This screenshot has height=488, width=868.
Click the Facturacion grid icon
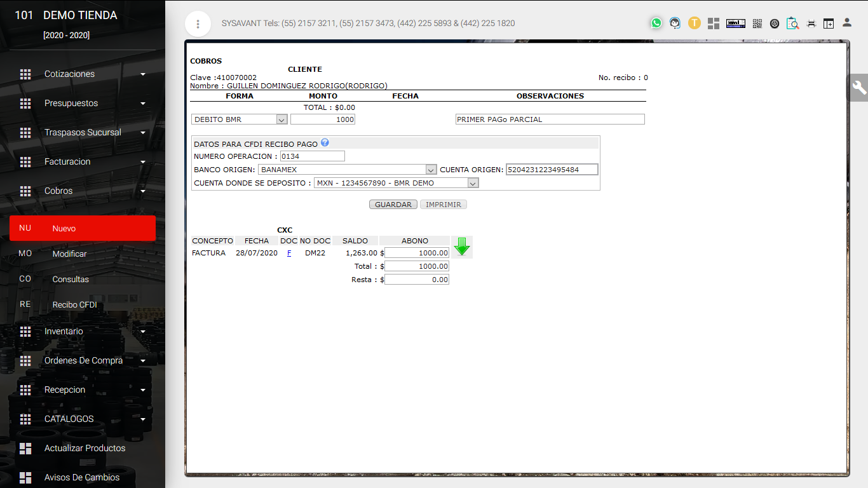pyautogui.click(x=25, y=162)
